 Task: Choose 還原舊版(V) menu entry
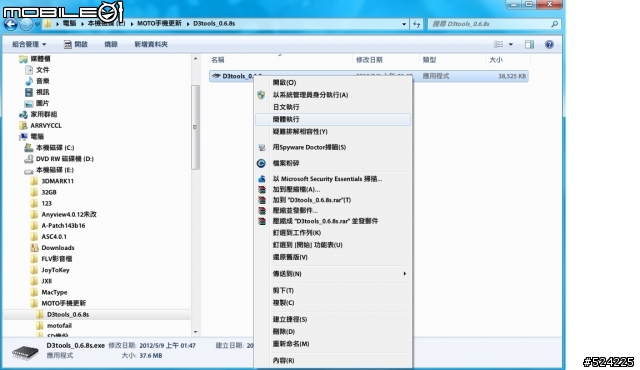click(333, 257)
